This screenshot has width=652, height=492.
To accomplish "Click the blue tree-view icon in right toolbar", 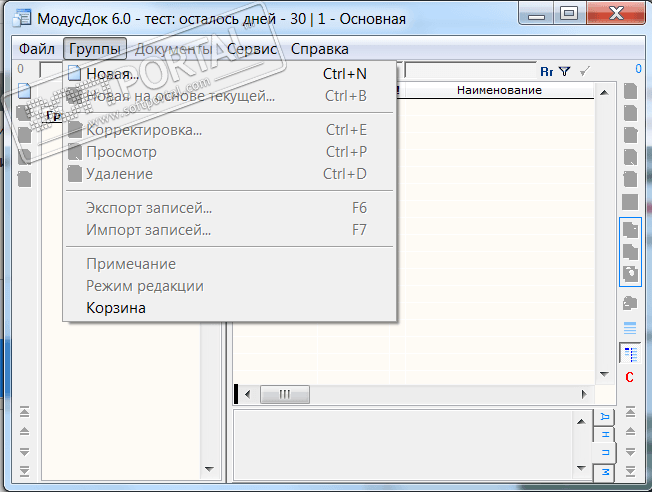I will point(630,354).
